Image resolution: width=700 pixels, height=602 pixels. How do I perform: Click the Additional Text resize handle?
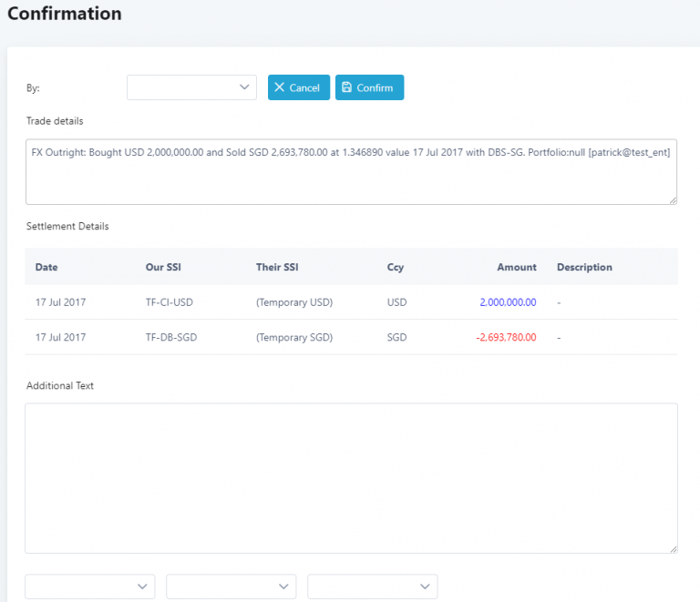click(x=674, y=548)
